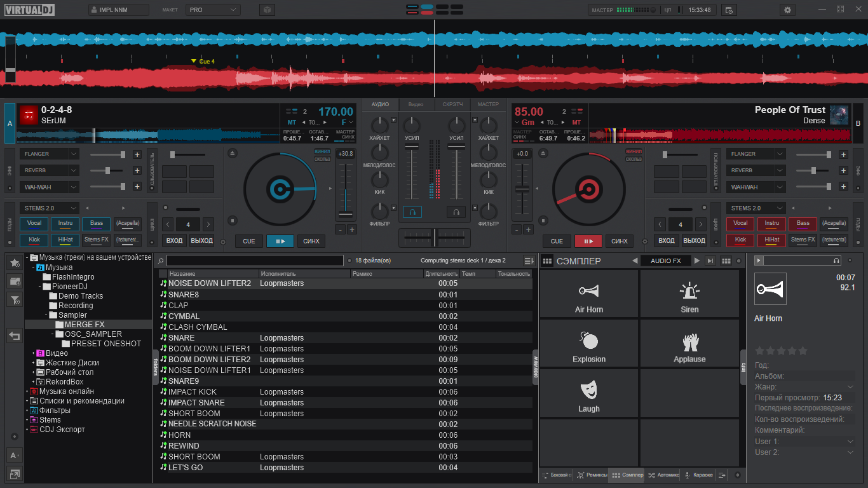The width and height of the screenshot is (868, 488).
Task: Play the Applause sample pad
Action: 689,343
